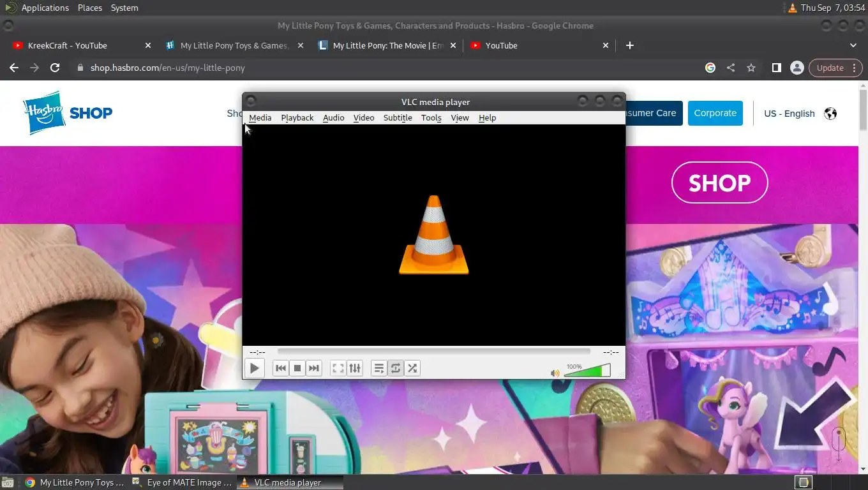The height and width of the screenshot is (490, 868).
Task: Click the Chrome address bar URL
Action: point(167,68)
